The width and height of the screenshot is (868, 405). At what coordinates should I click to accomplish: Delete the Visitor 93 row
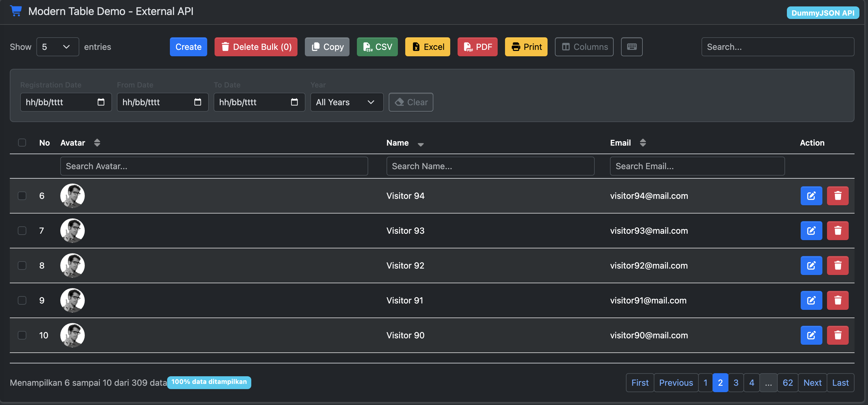click(837, 231)
